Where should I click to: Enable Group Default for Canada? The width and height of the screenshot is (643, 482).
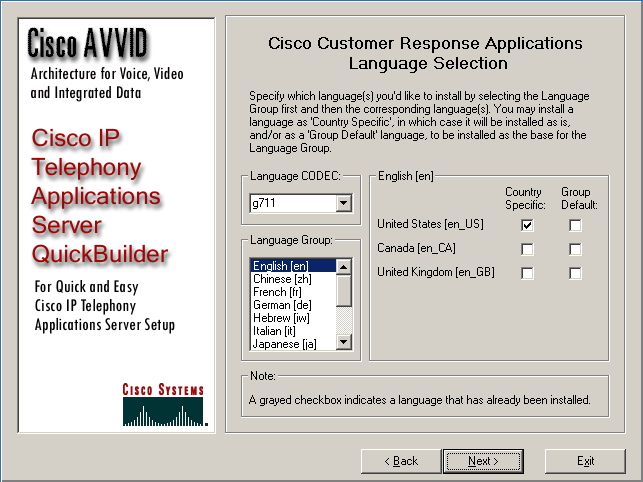pos(575,249)
